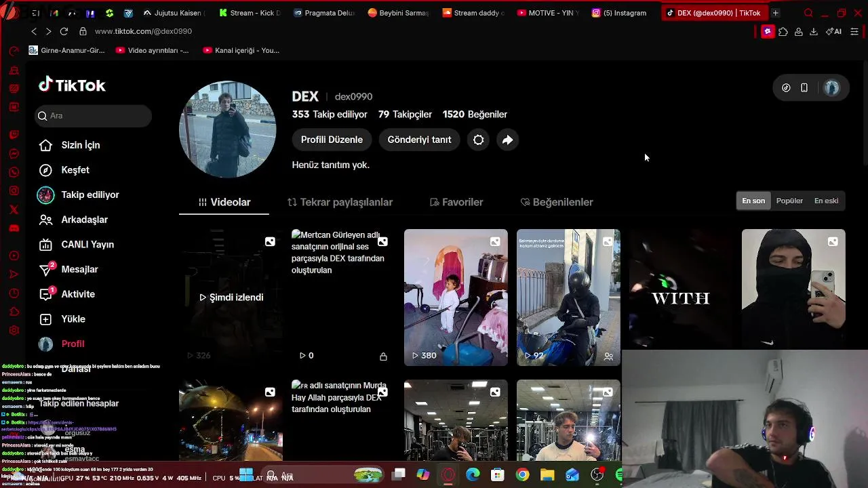Click Profili Düzenle button
868x488 pixels.
(332, 140)
